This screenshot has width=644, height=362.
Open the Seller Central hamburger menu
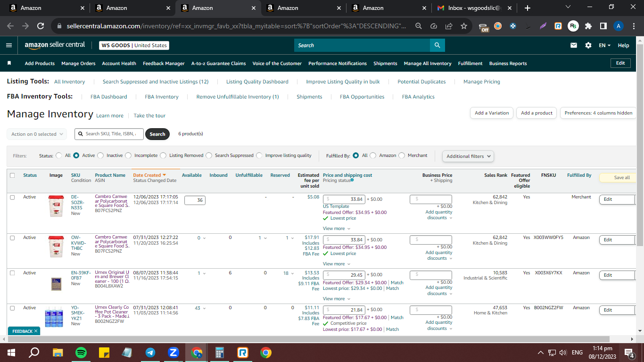9,45
